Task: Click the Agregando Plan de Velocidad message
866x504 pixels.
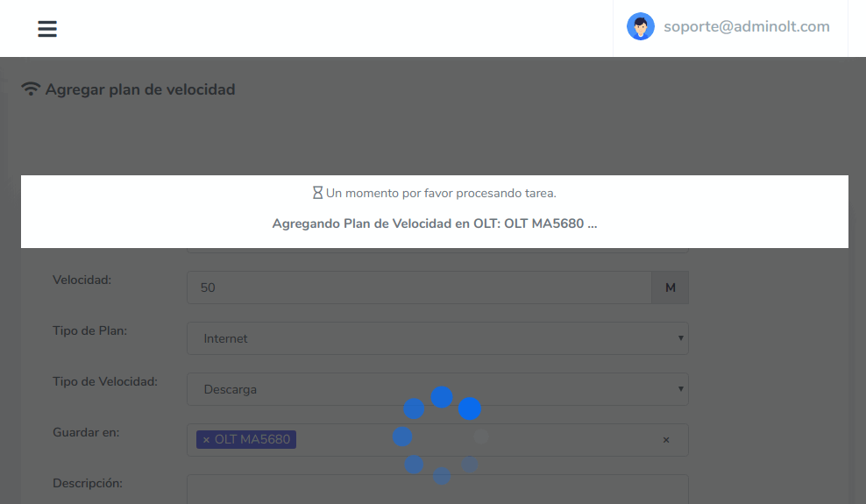Action: click(435, 223)
